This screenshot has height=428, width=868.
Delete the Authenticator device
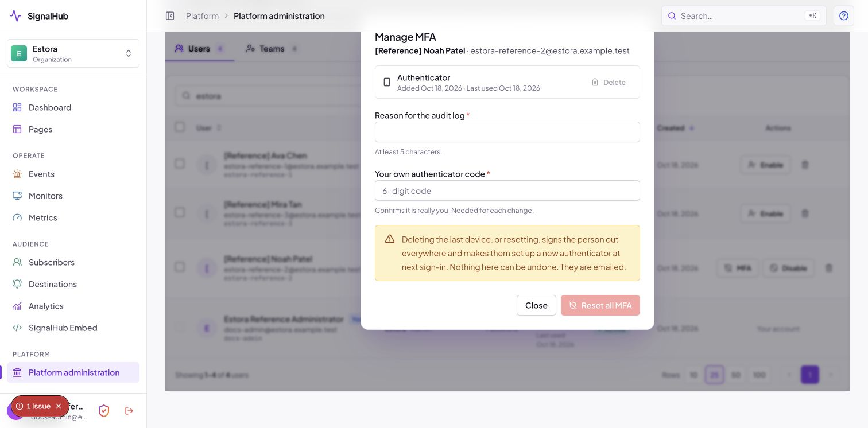(x=609, y=82)
